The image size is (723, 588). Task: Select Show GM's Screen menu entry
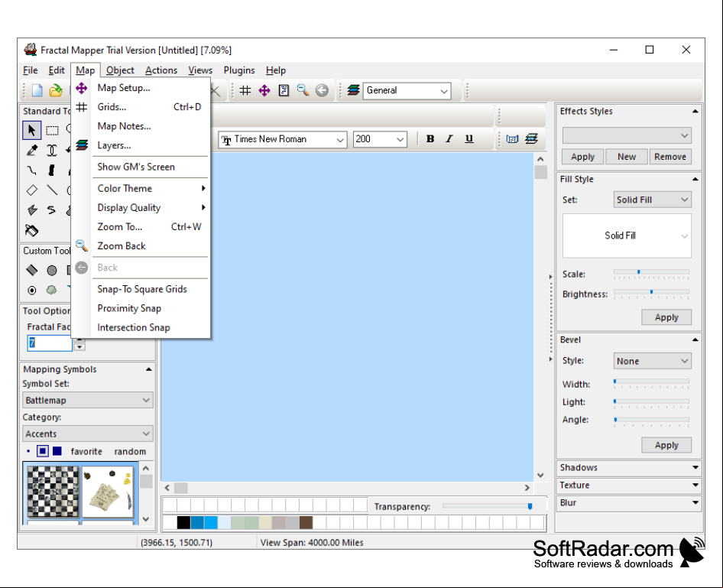tap(142, 167)
